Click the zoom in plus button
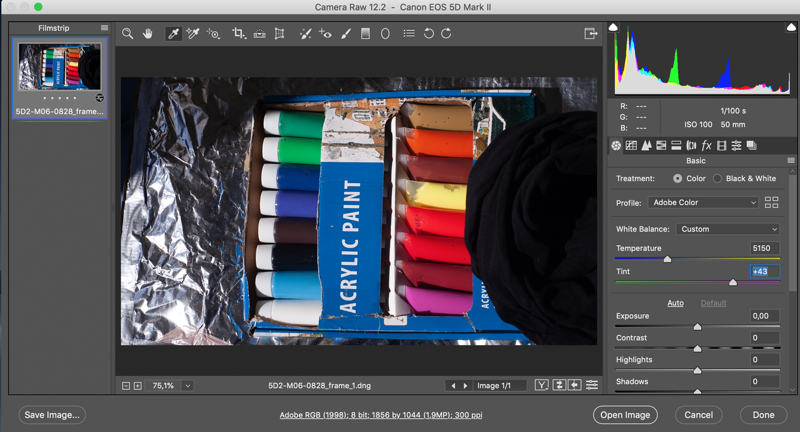The height and width of the screenshot is (432, 800). (x=138, y=386)
